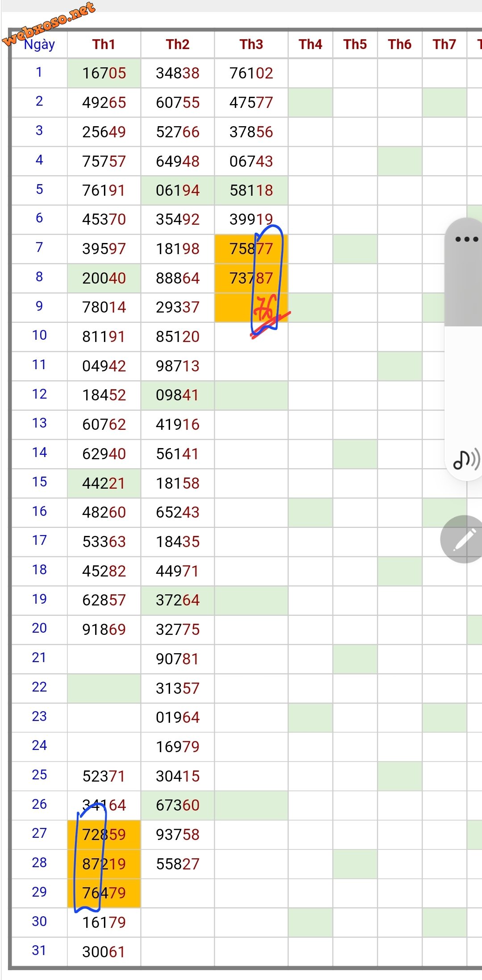Click highlighted cell 73787
Image resolution: width=482 pixels, height=980 pixels.
[x=251, y=278]
